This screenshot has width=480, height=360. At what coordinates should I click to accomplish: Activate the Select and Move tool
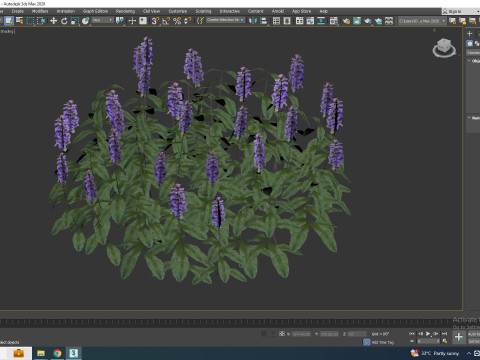[x=53, y=21]
